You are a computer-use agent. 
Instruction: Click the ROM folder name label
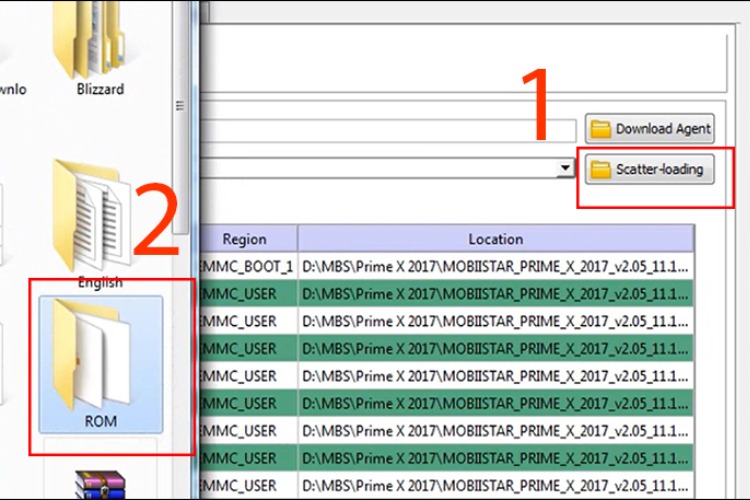pos(100,421)
